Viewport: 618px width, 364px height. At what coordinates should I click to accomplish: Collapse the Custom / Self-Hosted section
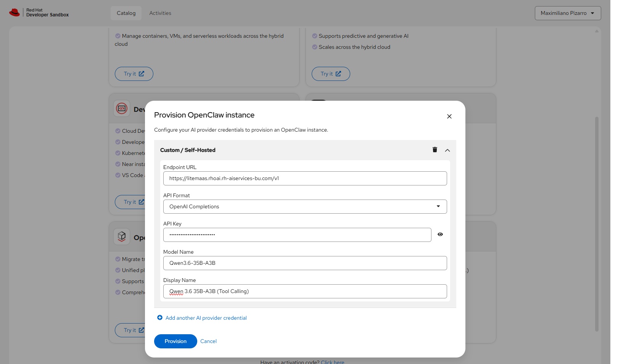click(447, 150)
